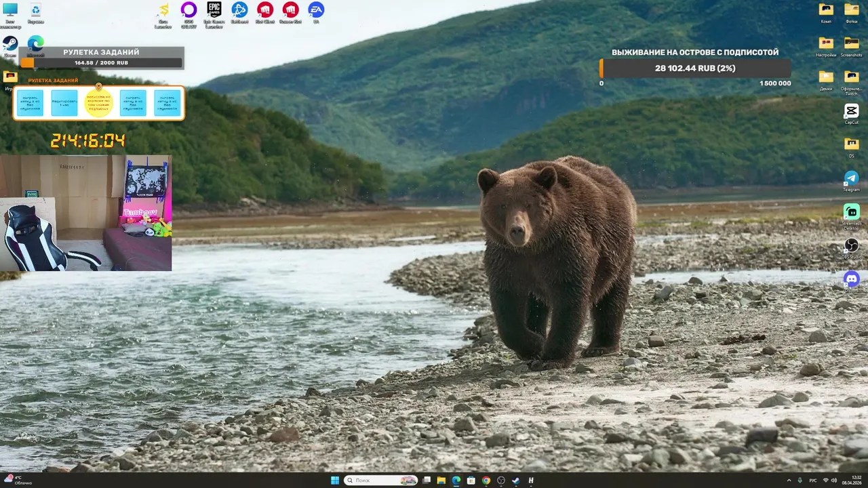Viewport: 868px width, 488px height.
Task: Open File Explorer from taskbar
Action: 441,481
